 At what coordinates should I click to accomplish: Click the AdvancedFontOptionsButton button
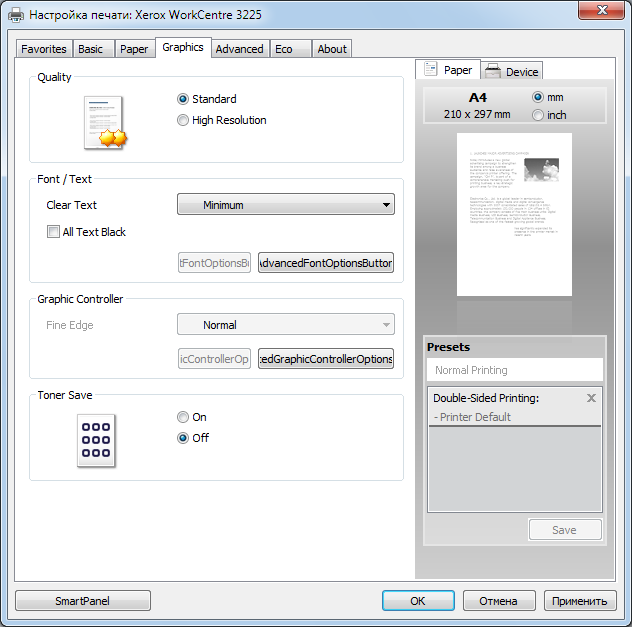[x=326, y=263]
